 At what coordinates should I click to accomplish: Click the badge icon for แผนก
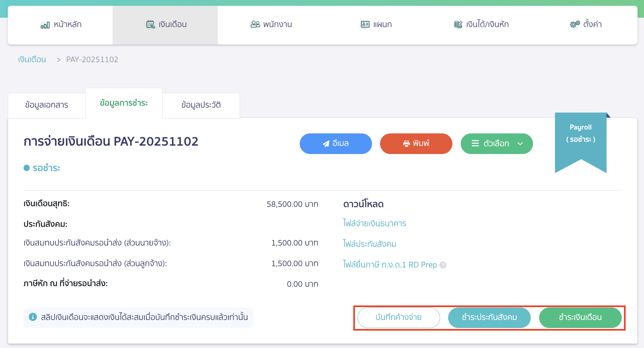pyautogui.click(x=365, y=24)
